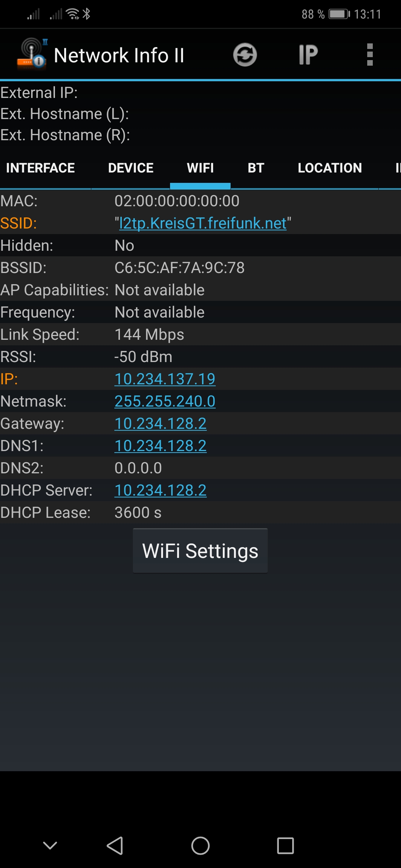Viewport: 401px width, 868px height.
Task: Open the Gateway 10.234.128.2 link
Action: click(x=160, y=424)
